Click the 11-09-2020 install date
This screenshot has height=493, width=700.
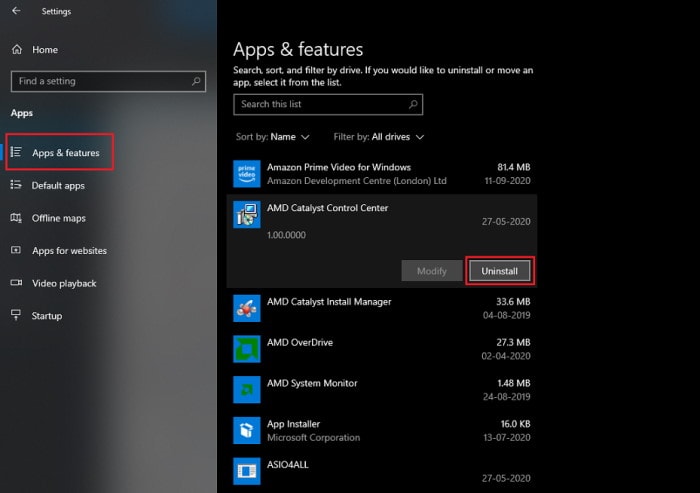[507, 181]
